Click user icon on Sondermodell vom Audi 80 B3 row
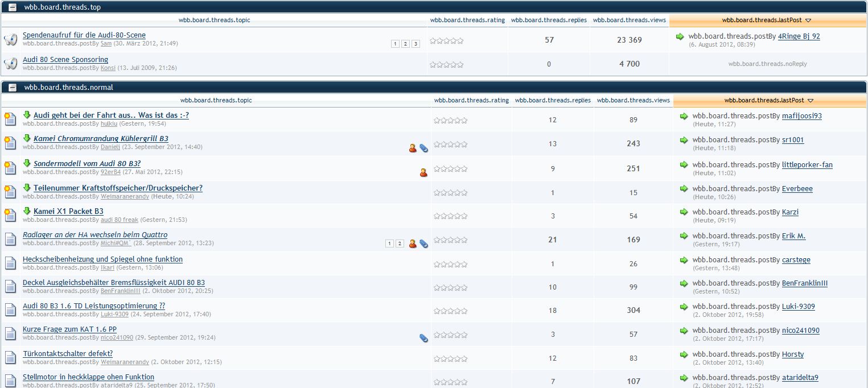 tap(423, 172)
